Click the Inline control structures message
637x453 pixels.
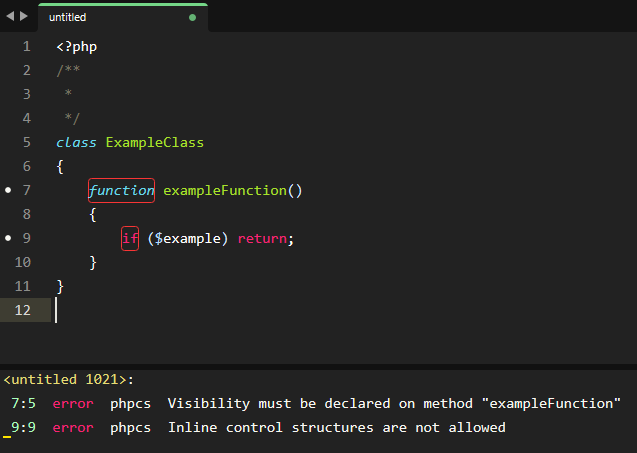[337, 427]
